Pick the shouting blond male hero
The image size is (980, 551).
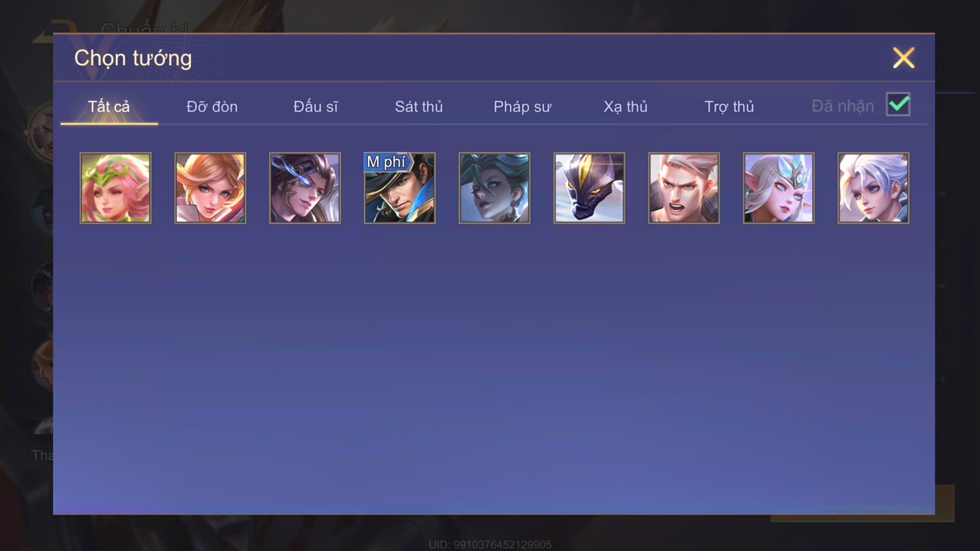(x=684, y=188)
